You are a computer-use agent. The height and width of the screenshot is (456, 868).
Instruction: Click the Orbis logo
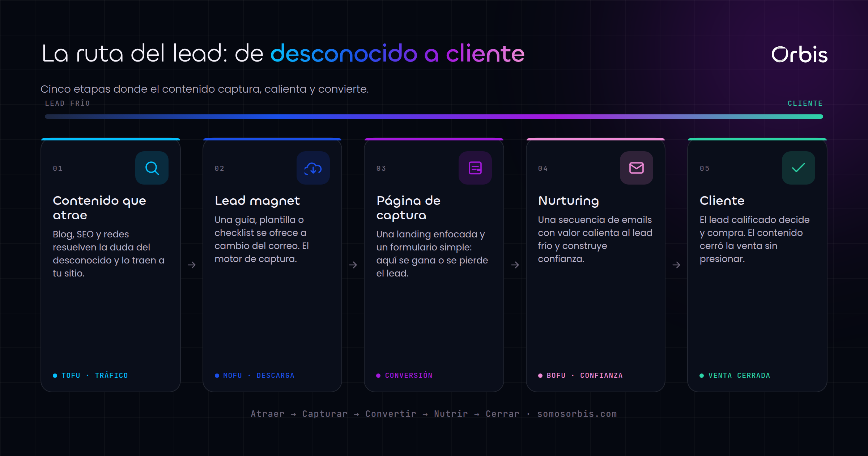(x=799, y=55)
